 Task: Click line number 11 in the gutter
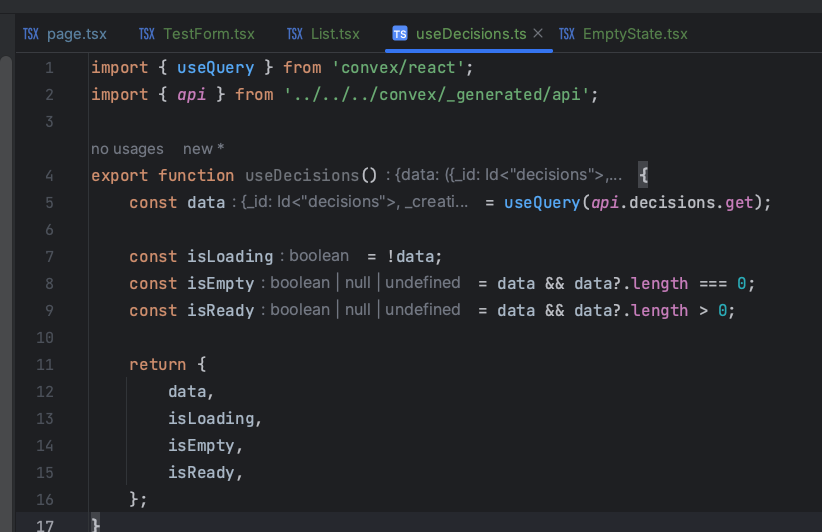point(45,364)
